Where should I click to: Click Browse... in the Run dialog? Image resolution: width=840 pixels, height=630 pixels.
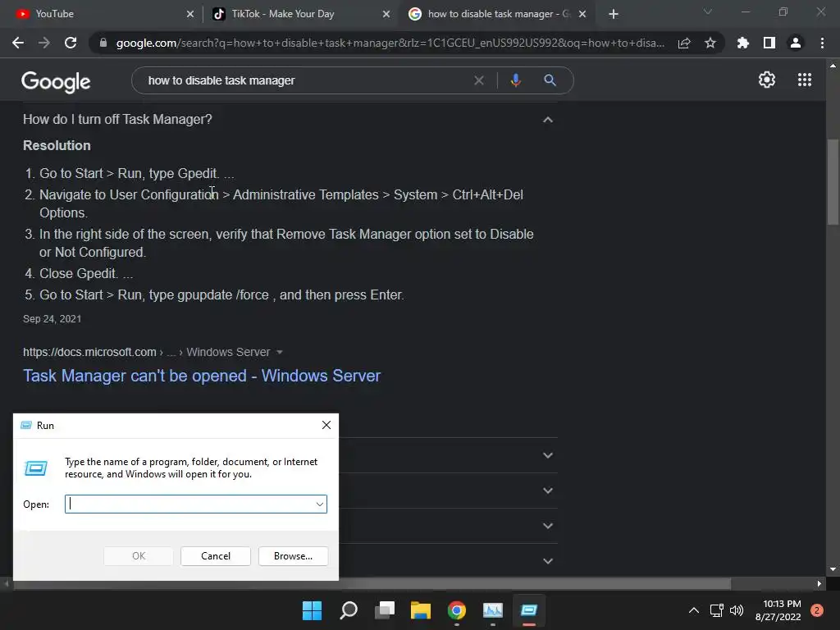293,556
